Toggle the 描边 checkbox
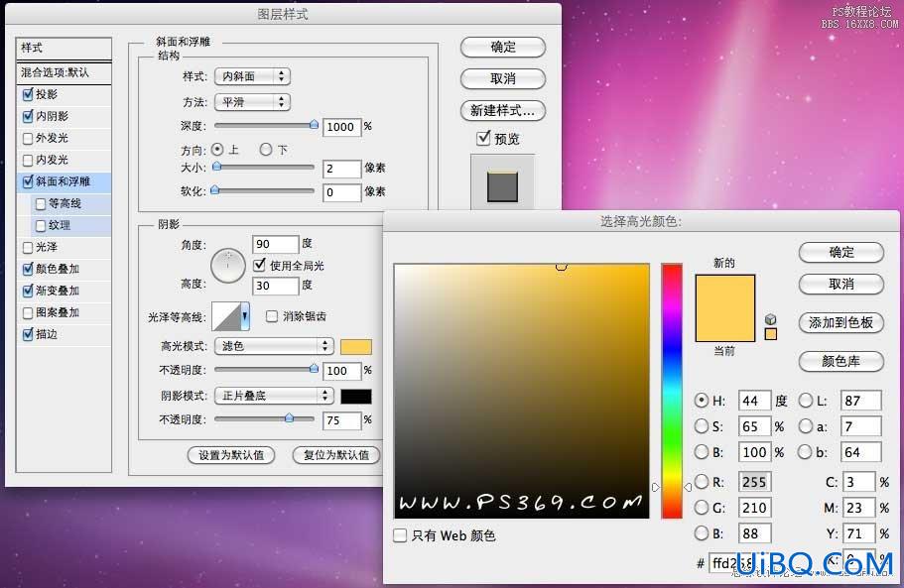904x588 pixels. pyautogui.click(x=28, y=334)
